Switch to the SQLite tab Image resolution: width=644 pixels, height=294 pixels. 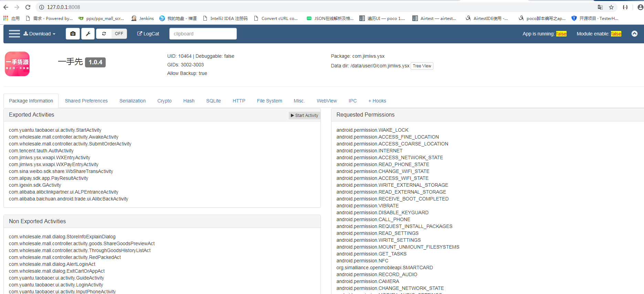[x=213, y=101]
